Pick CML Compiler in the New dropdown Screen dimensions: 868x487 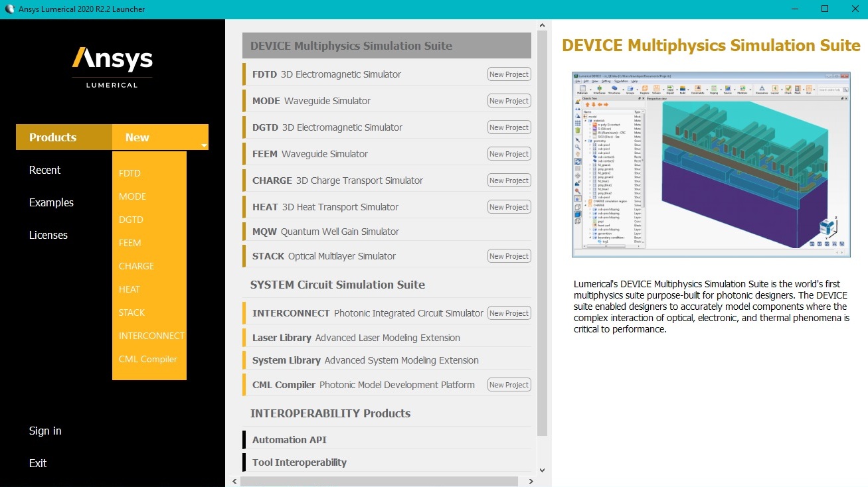coord(147,359)
